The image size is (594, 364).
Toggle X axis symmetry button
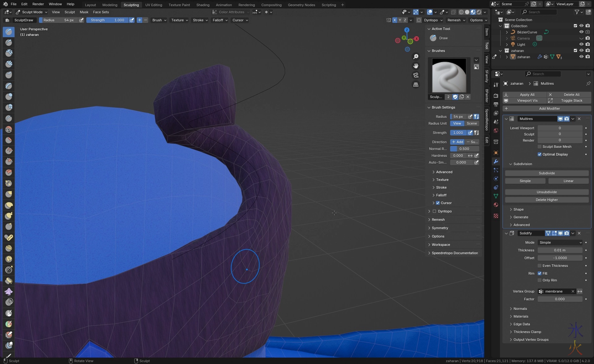point(394,20)
